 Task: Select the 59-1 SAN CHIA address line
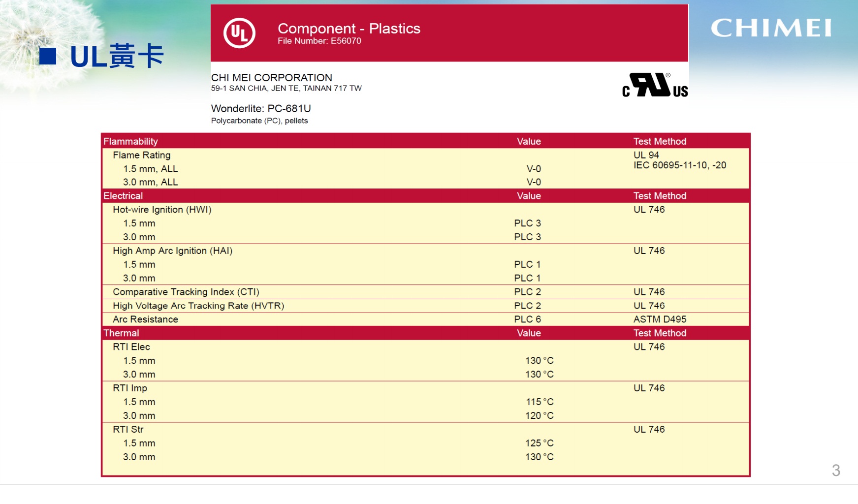point(286,89)
